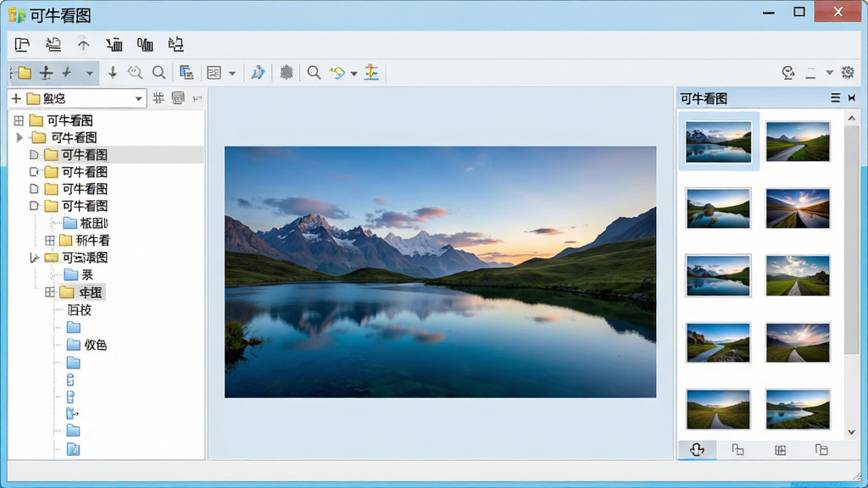Open the thumbnail panel's three-line menu icon

tap(835, 98)
